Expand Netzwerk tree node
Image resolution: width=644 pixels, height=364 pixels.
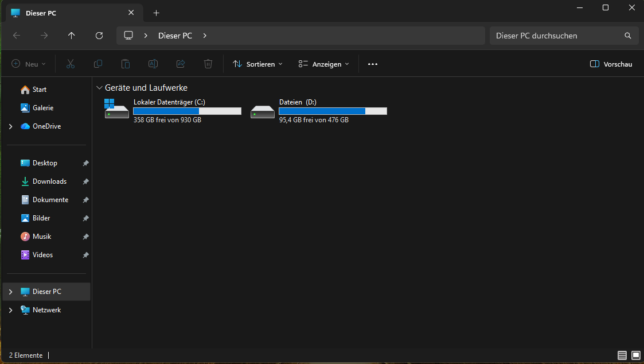pyautogui.click(x=11, y=311)
